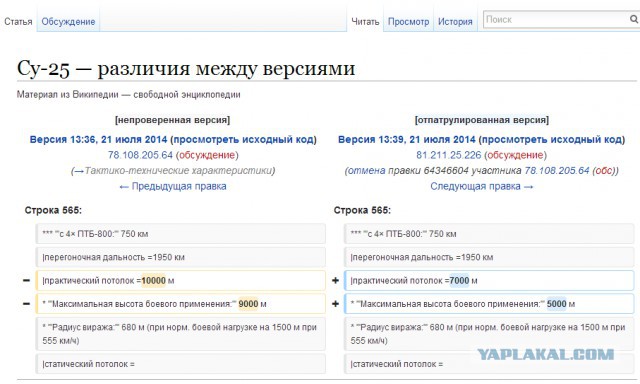This screenshot has width=640, height=384.
Task: Click the minus marker beside Максимальная высота 9000
Action: (x=27, y=304)
